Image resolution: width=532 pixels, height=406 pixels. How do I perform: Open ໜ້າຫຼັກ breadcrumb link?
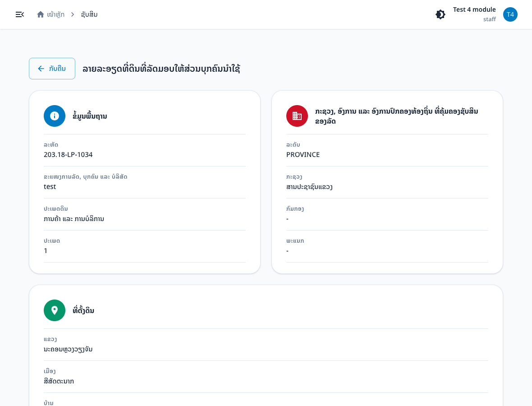tap(55, 14)
